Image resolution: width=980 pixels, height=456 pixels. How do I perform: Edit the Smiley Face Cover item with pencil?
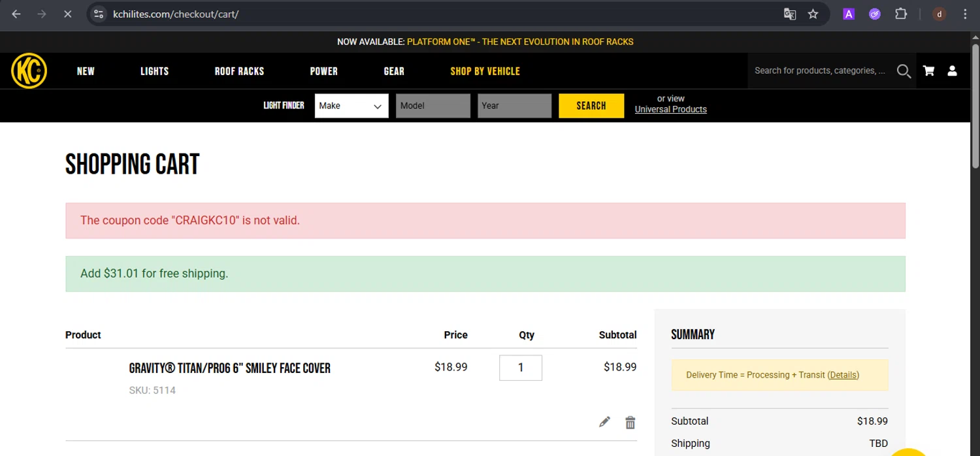pyautogui.click(x=604, y=422)
